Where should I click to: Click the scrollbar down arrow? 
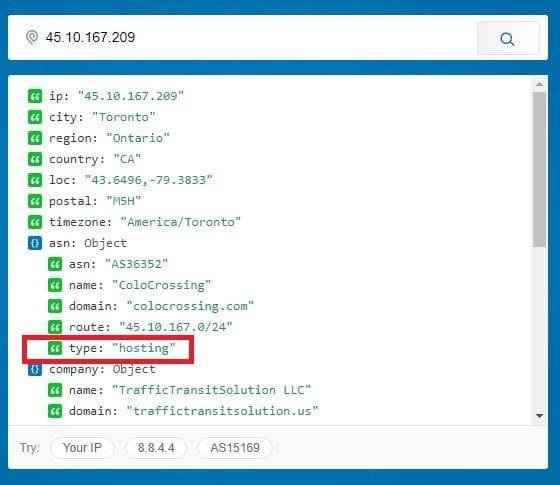pos(539,416)
